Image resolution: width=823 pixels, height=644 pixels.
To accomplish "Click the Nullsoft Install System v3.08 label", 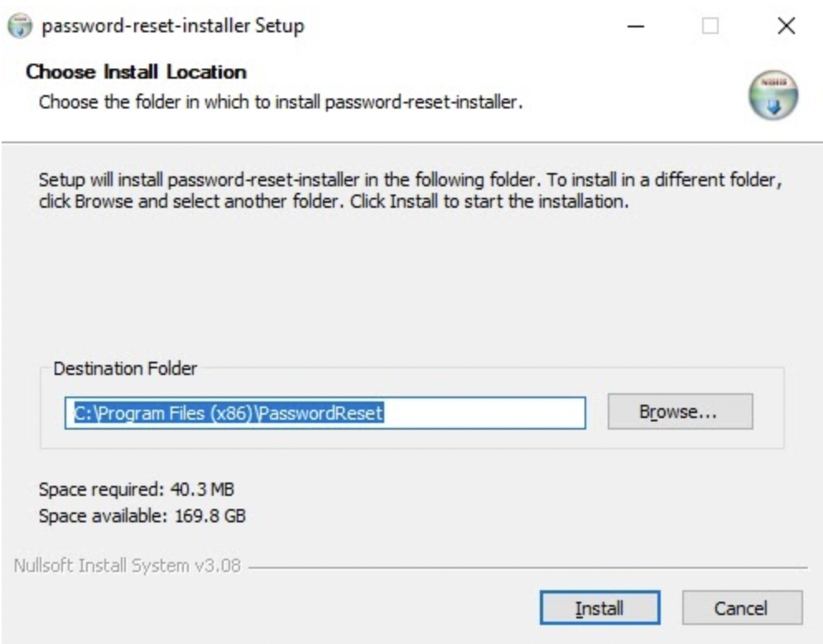I will point(127,566).
